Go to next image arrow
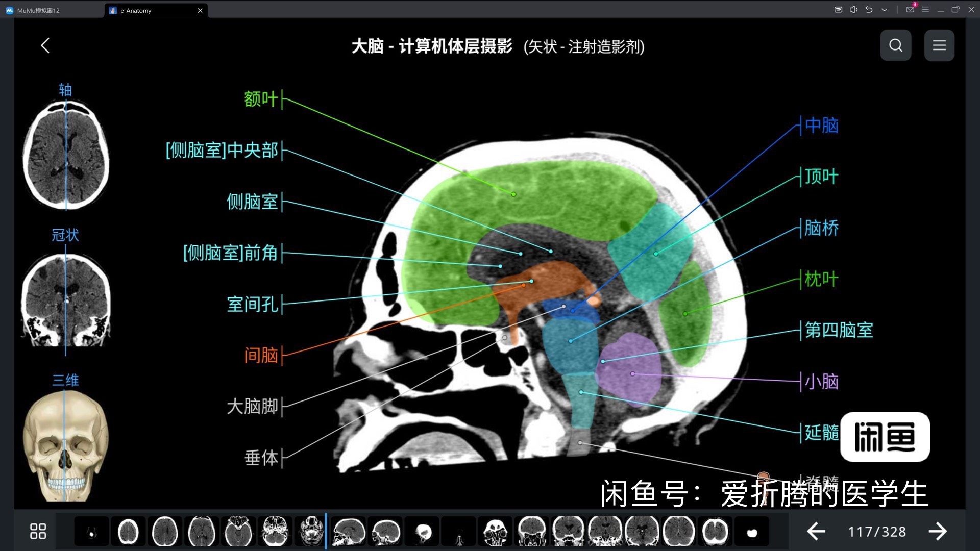This screenshot has height=551, width=980. [x=937, y=532]
